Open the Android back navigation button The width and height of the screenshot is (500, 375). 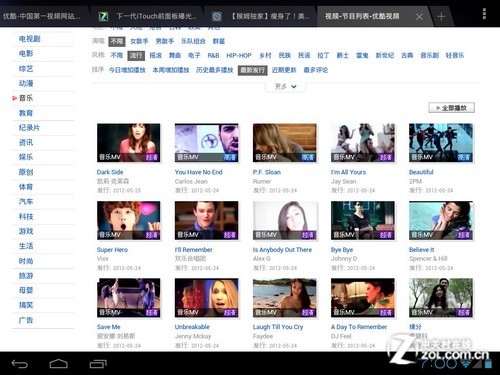[x=19, y=364]
